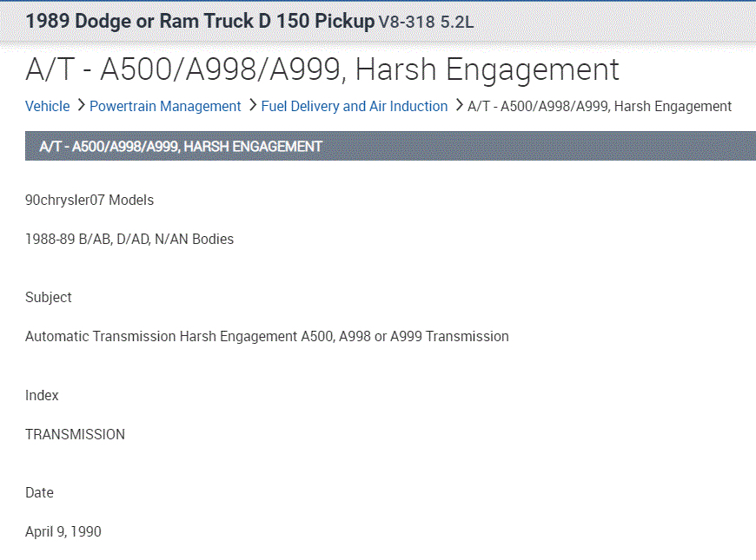Viewport: 756px width, 560px height.
Task: Click the chevron before the last breadcrumb item
Action: pyautogui.click(x=459, y=106)
